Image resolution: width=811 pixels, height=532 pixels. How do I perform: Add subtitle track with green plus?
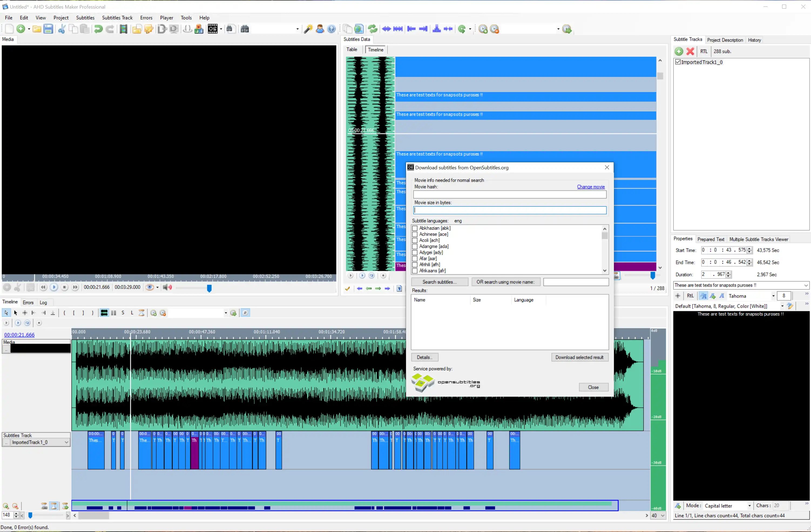click(679, 52)
